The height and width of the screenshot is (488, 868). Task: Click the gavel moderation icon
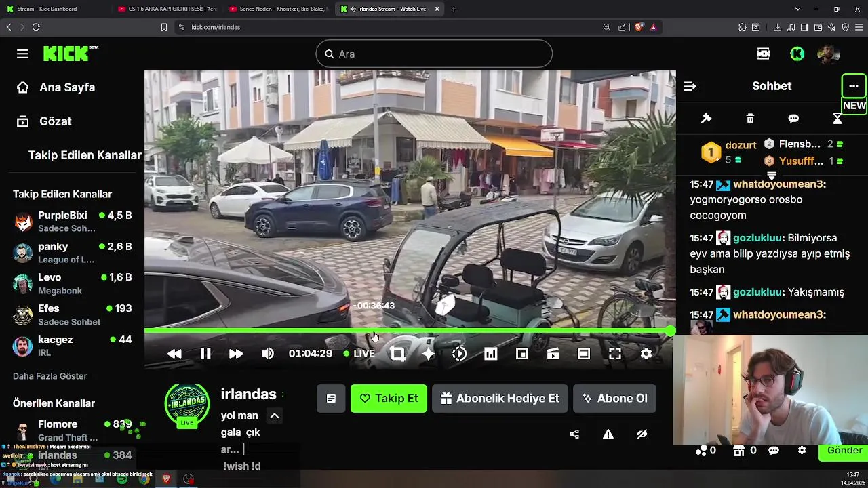point(706,119)
